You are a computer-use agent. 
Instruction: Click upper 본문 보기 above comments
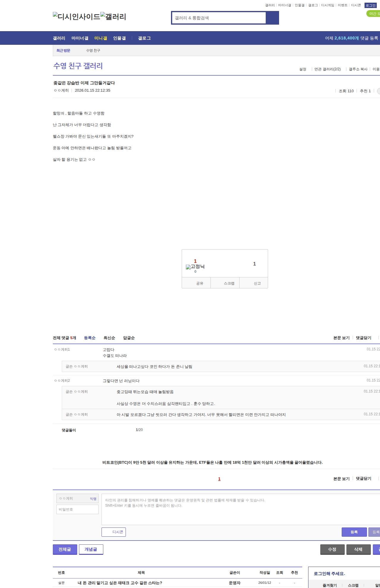coord(341,338)
